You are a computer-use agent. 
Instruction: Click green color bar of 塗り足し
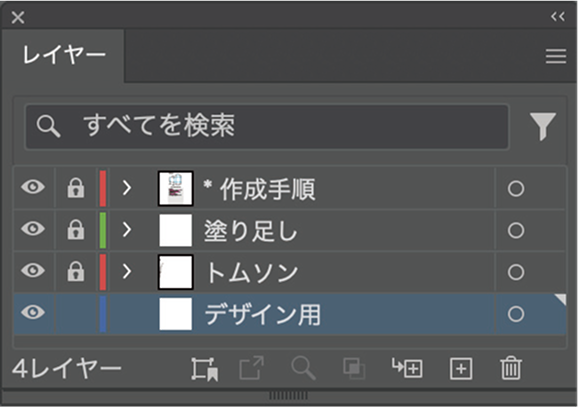coord(103,230)
